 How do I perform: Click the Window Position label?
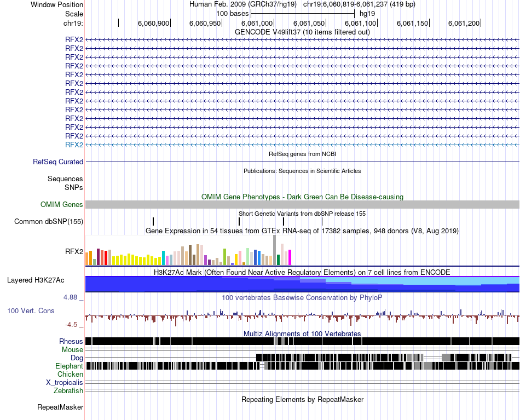[x=57, y=4]
